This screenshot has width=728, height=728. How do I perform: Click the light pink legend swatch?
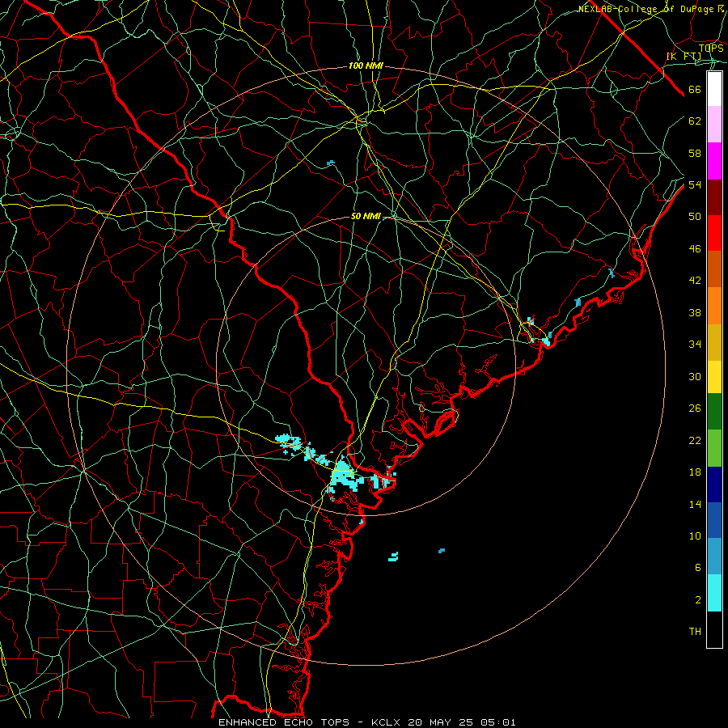click(714, 125)
